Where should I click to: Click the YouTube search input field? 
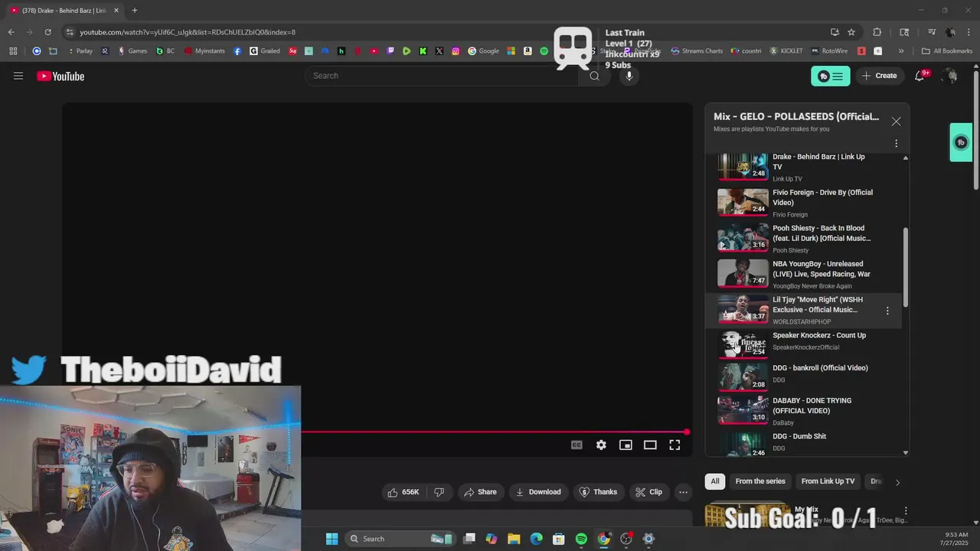click(x=444, y=76)
